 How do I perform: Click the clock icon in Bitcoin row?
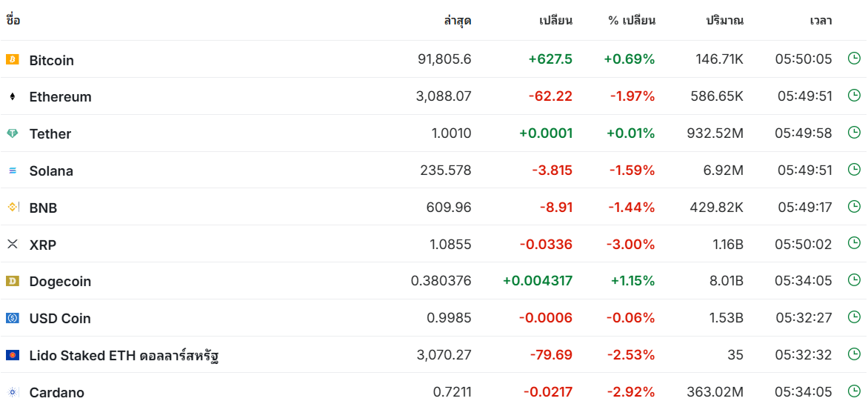tap(854, 59)
